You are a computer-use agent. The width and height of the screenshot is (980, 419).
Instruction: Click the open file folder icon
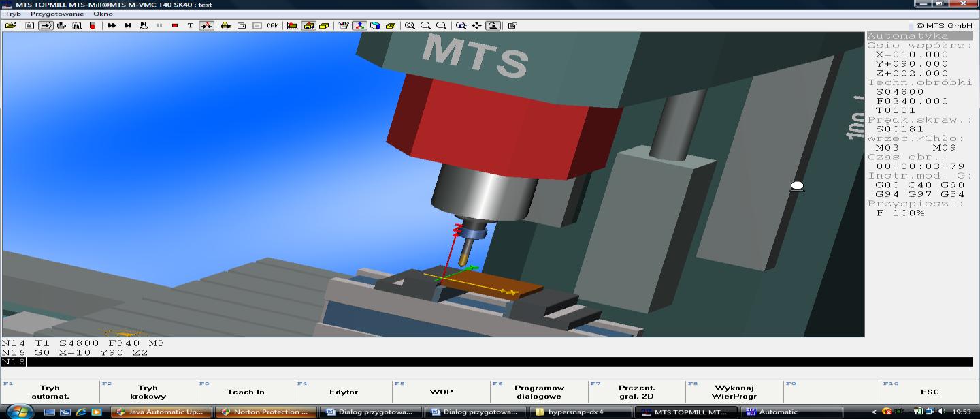[x=10, y=25]
